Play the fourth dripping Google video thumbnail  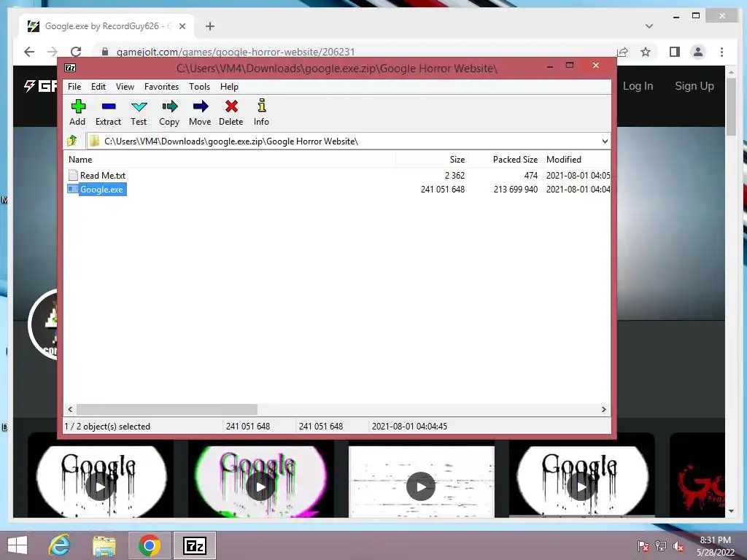[x=581, y=486]
